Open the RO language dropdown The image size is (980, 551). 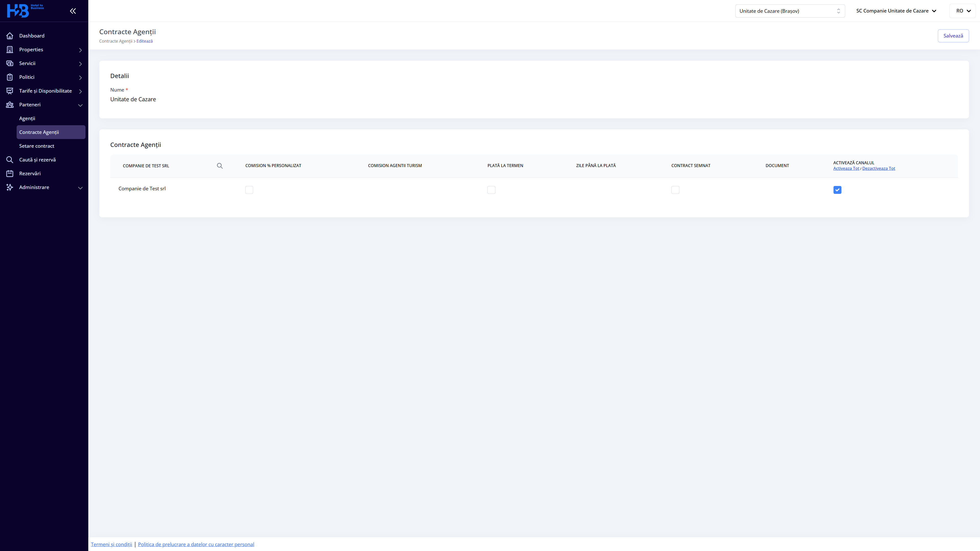point(962,11)
